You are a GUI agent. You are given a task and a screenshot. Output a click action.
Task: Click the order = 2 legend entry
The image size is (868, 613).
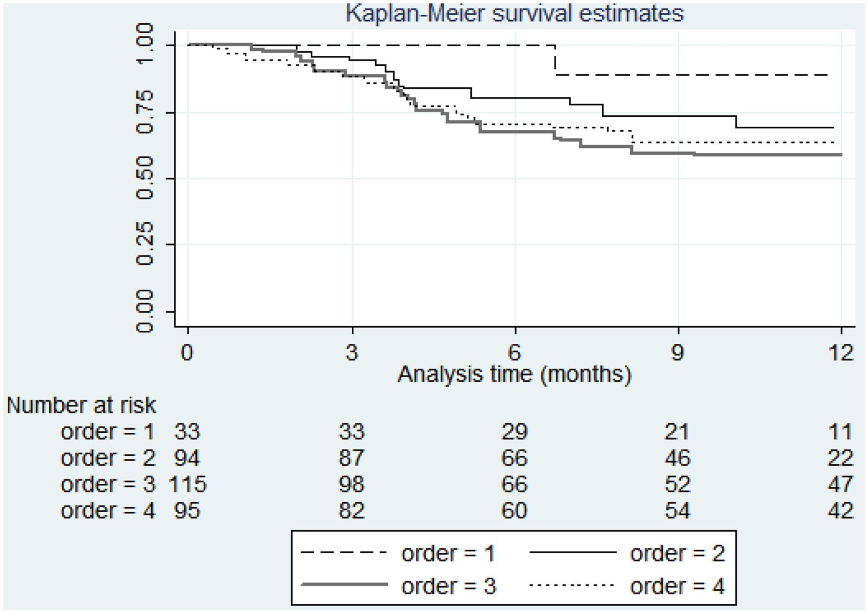(677, 553)
